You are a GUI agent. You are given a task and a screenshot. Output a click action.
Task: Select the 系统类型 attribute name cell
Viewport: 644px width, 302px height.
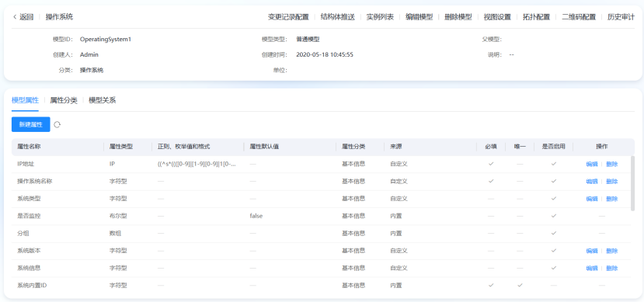(29, 199)
